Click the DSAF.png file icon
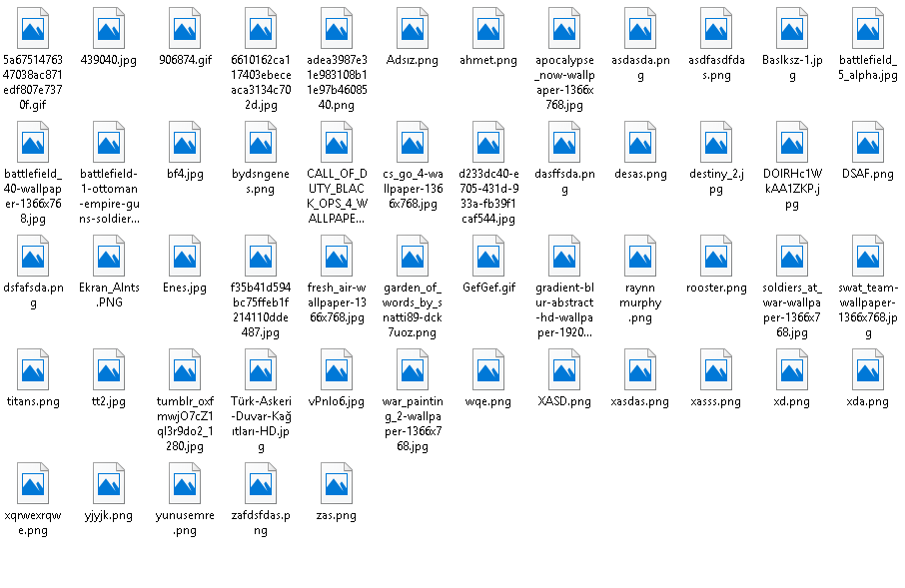Screen dimensions: 905x588 click(x=867, y=142)
